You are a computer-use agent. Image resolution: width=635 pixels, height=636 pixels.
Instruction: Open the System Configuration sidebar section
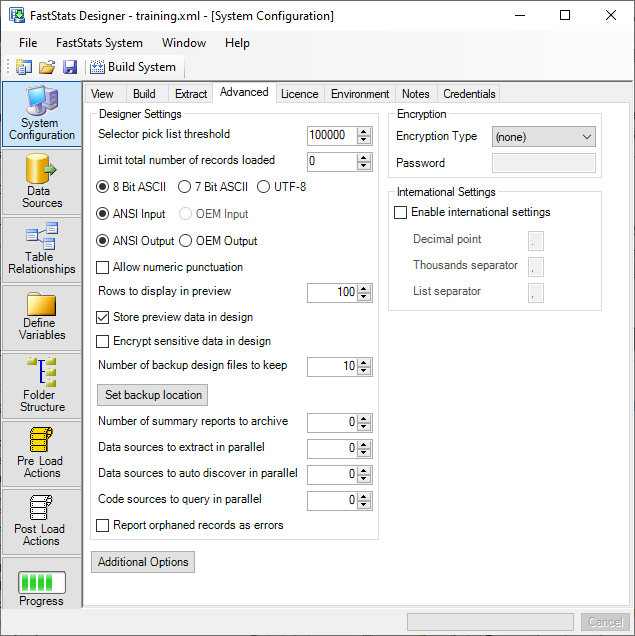(42, 114)
